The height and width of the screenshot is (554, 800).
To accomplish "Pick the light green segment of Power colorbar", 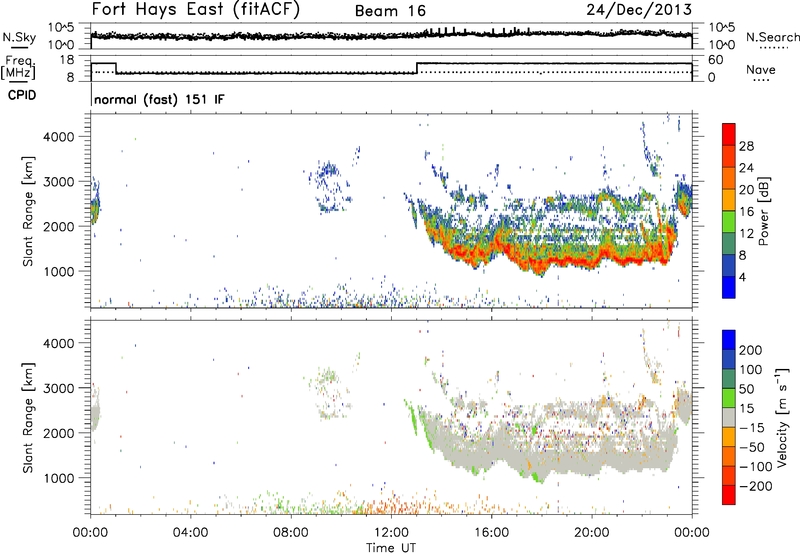I will click(x=729, y=221).
